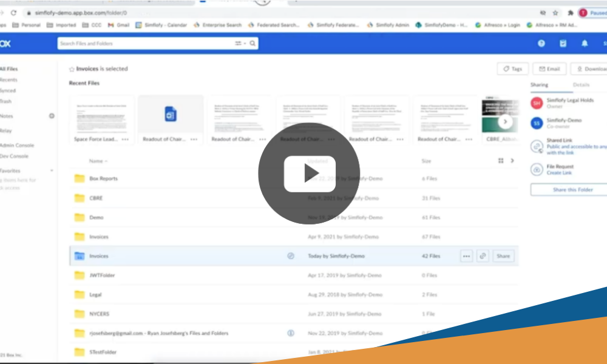The width and height of the screenshot is (607, 364).
Task: Bookmark this page with star icon
Action: coord(555,13)
